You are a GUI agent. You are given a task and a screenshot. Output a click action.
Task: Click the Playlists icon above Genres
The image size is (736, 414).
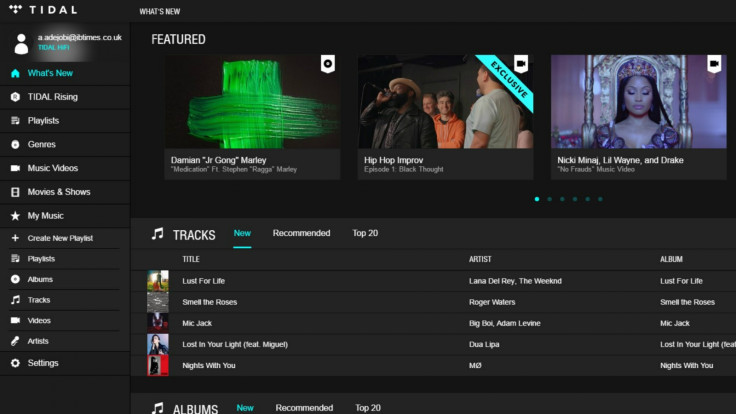[15, 121]
